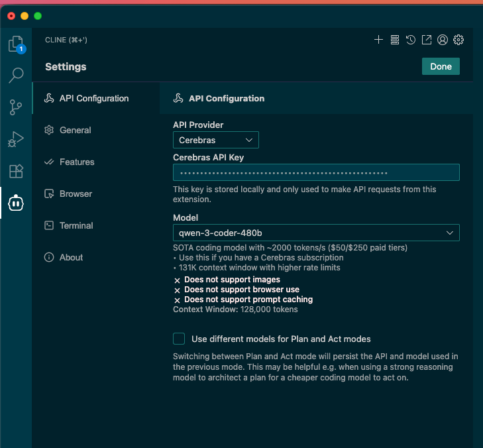
Task: Open Source Control branch icon
Action: (16, 107)
